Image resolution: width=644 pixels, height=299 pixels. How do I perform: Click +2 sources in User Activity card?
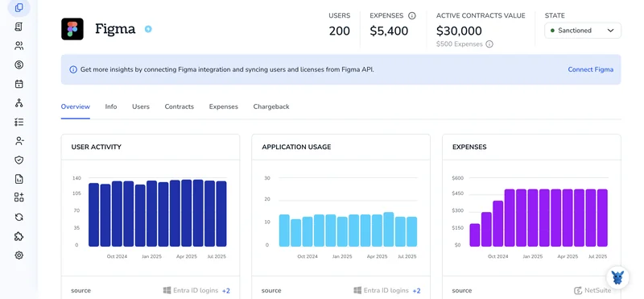[x=226, y=290]
